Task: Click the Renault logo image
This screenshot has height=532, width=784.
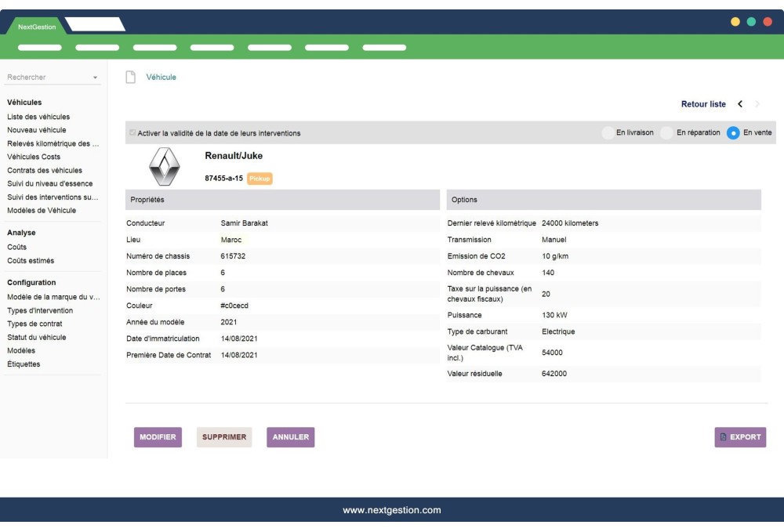Action: coord(165,166)
